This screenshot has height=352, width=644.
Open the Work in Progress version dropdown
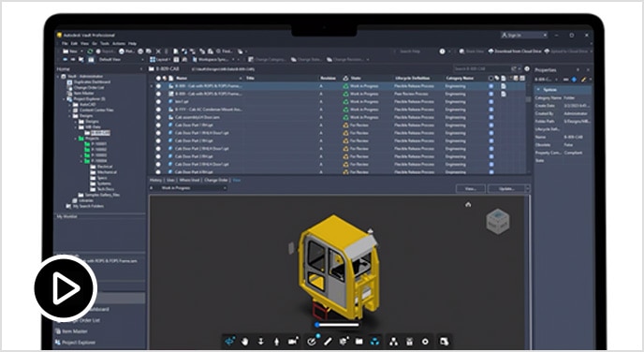point(189,188)
